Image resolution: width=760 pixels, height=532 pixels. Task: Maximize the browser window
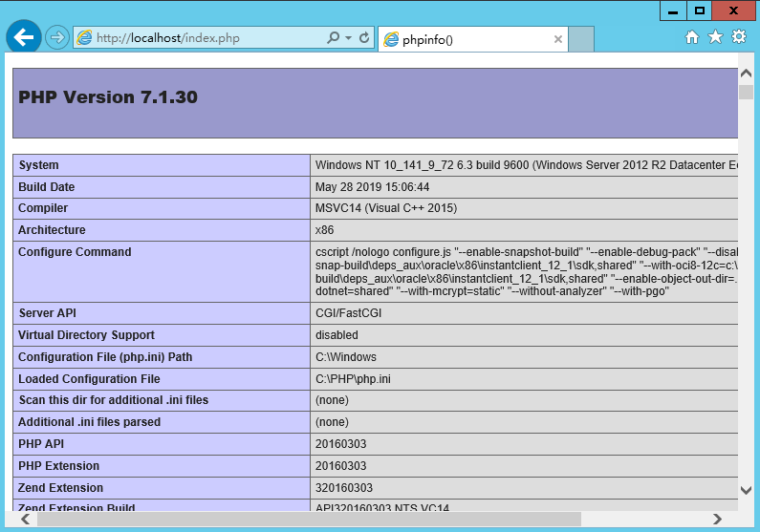699,11
